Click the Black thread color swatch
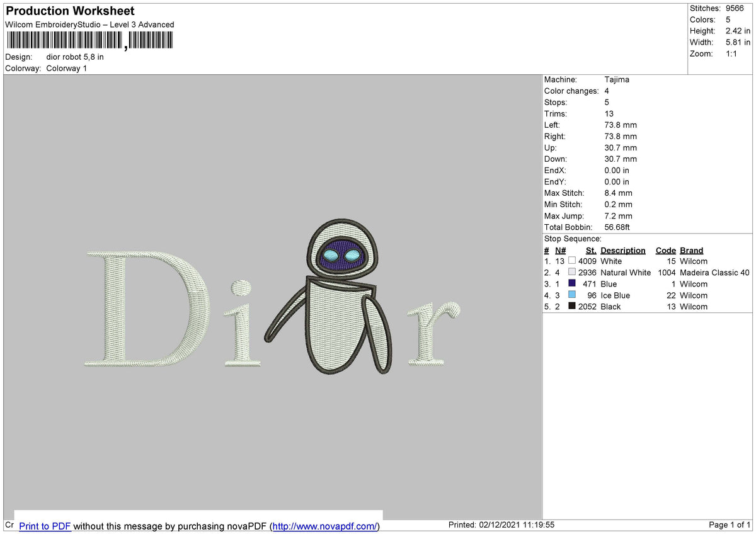Image resolution: width=756 pixels, height=534 pixels. point(572,306)
